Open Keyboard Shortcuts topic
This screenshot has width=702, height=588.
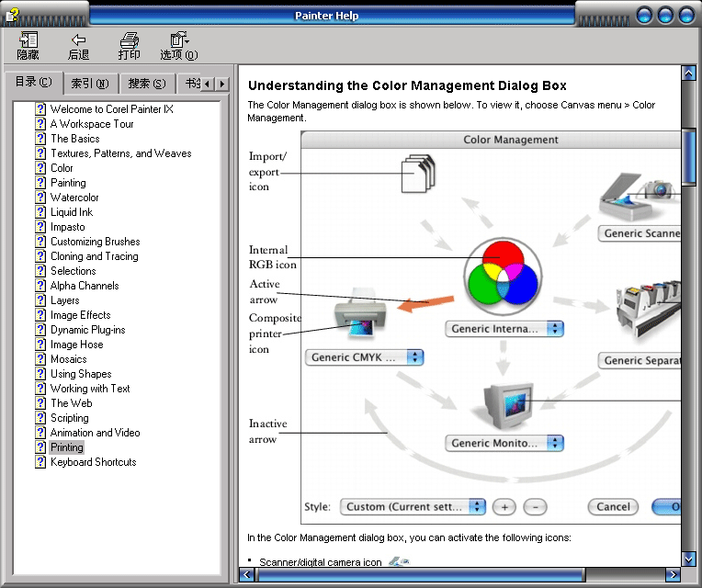pos(93,462)
